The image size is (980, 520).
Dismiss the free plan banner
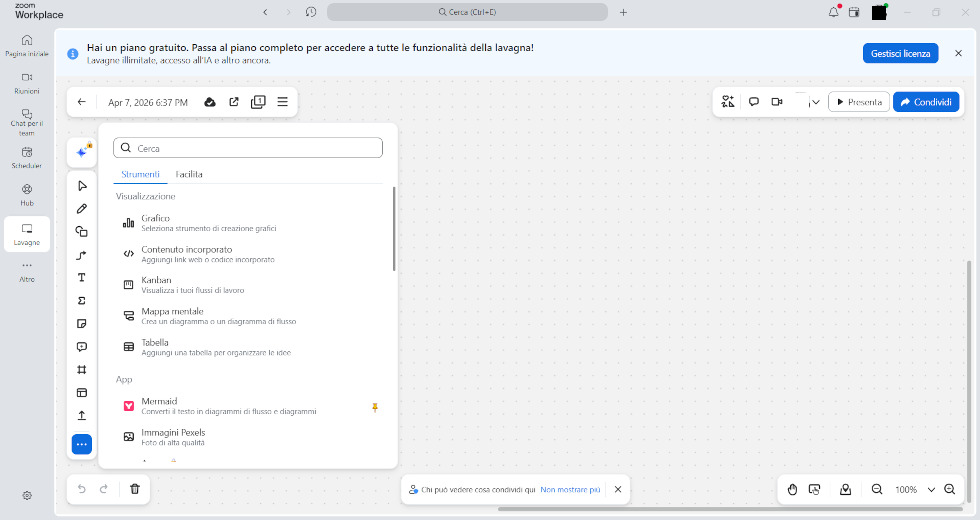point(958,54)
